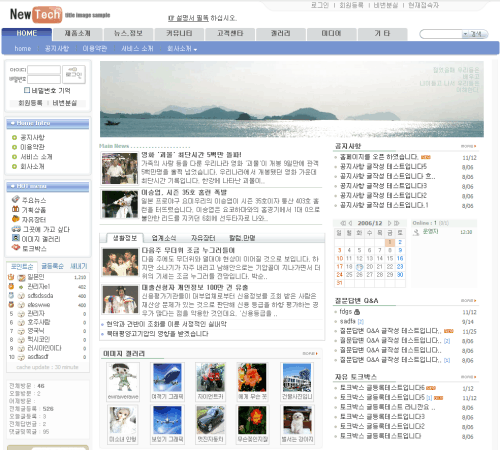Tick the 비밀번호 기억 remember-password checkbox

(27, 90)
